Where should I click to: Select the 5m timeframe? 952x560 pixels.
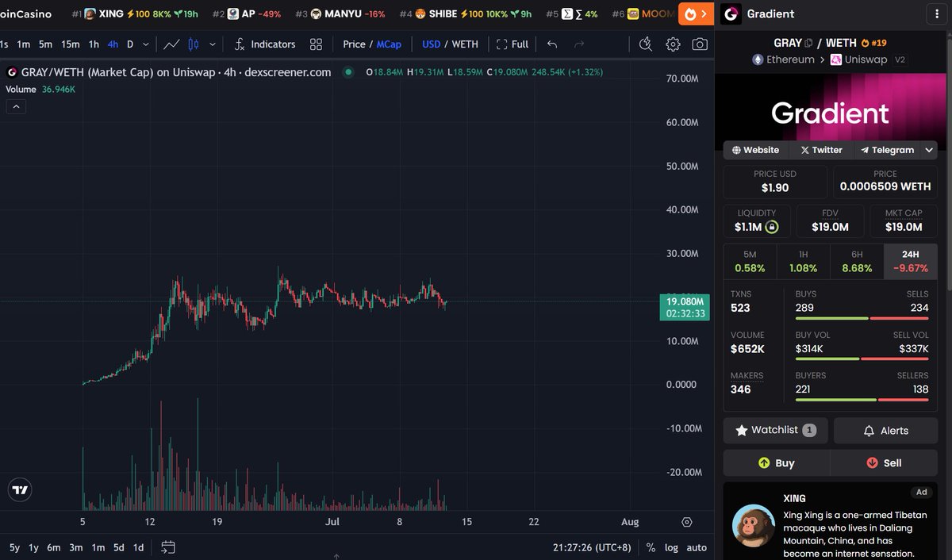[45, 44]
